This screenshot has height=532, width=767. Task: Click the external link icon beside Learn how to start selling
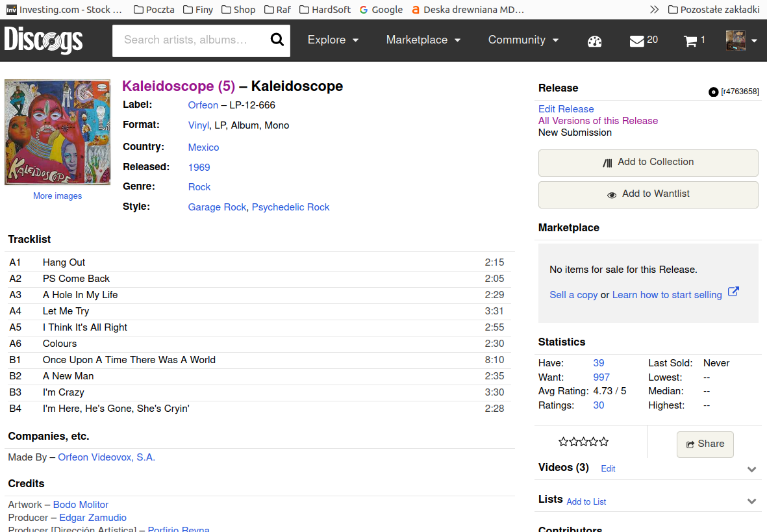click(733, 292)
